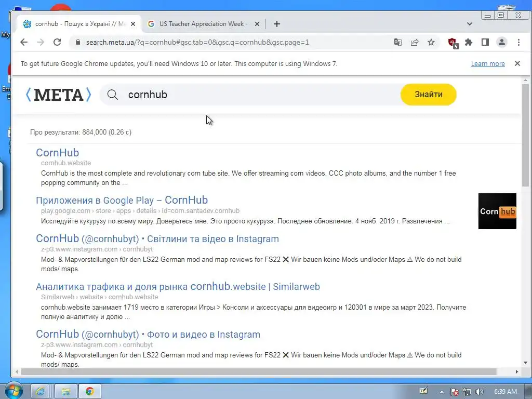Open the volume speaker tray icon
This screenshot has height=399, width=532.
click(x=480, y=392)
